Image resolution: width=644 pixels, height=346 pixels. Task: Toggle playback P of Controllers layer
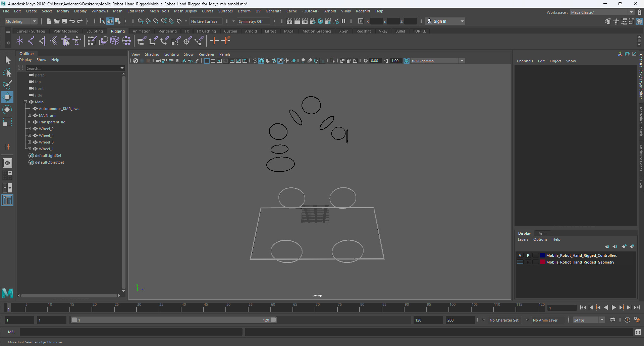(x=528, y=255)
